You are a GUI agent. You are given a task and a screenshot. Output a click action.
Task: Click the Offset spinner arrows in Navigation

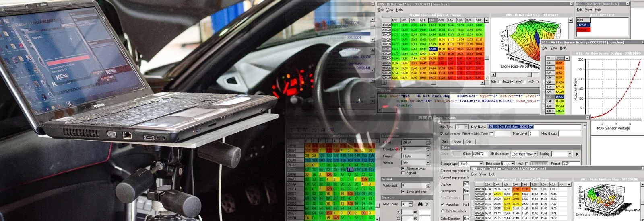click(x=428, y=142)
